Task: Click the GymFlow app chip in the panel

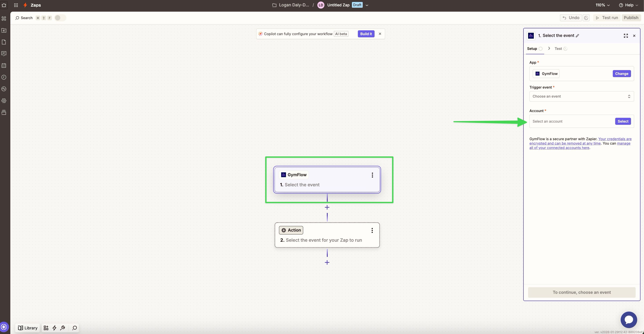Action: (546, 74)
